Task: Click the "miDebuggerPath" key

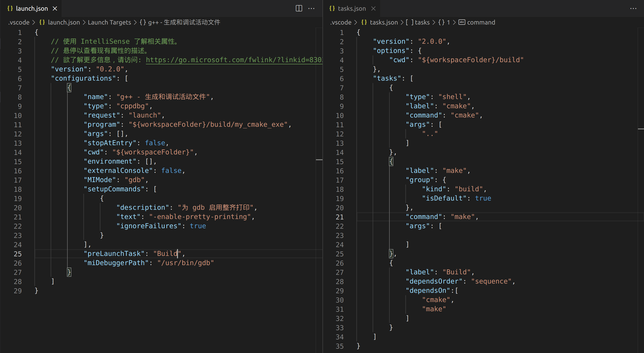Action: (116, 263)
